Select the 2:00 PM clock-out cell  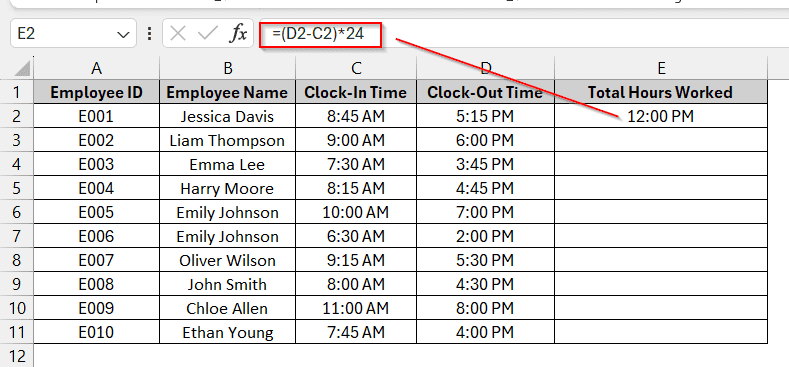[486, 236]
